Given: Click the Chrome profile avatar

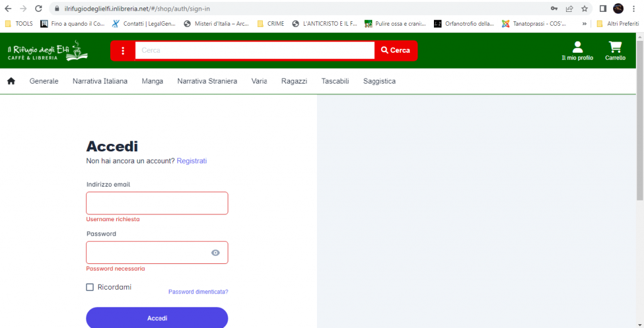Looking at the screenshot, I should [618, 9].
